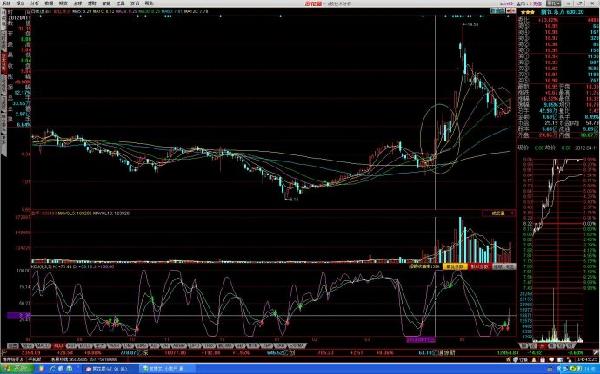Image resolution: width=600 pixels, height=374 pixels.
Task: Click the red-white icon atop chart right corner
Action: (x=510, y=11)
